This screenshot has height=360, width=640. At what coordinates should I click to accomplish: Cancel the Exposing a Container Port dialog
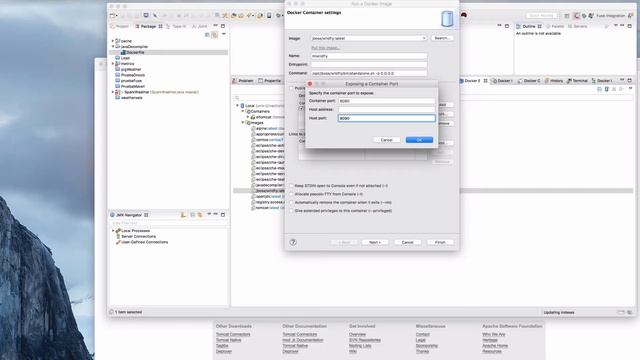click(x=386, y=140)
